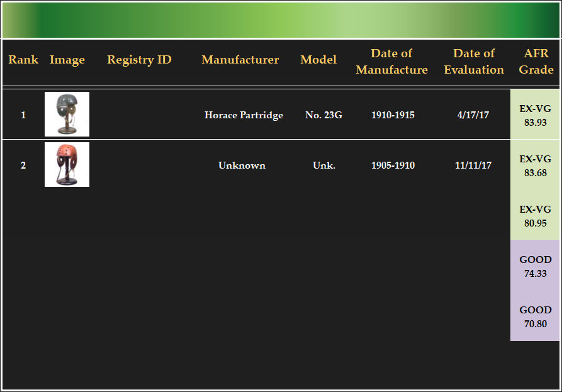Select the EX-VG 83.68 grade cell
Viewport: 562px width, 392px height.
535,165
